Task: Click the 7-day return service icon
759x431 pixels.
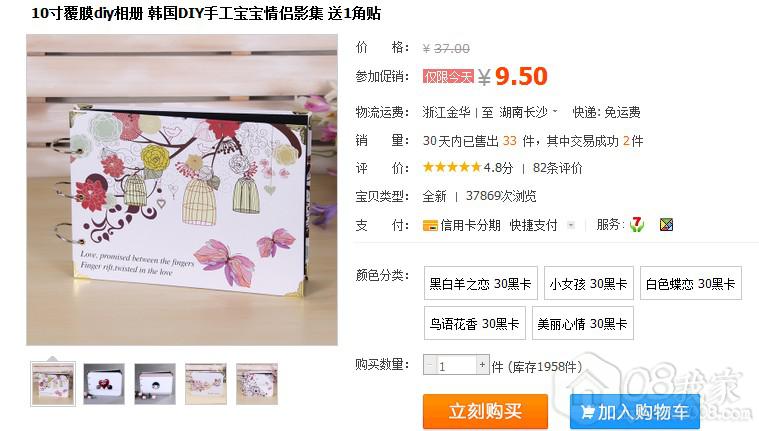Action: tap(637, 224)
